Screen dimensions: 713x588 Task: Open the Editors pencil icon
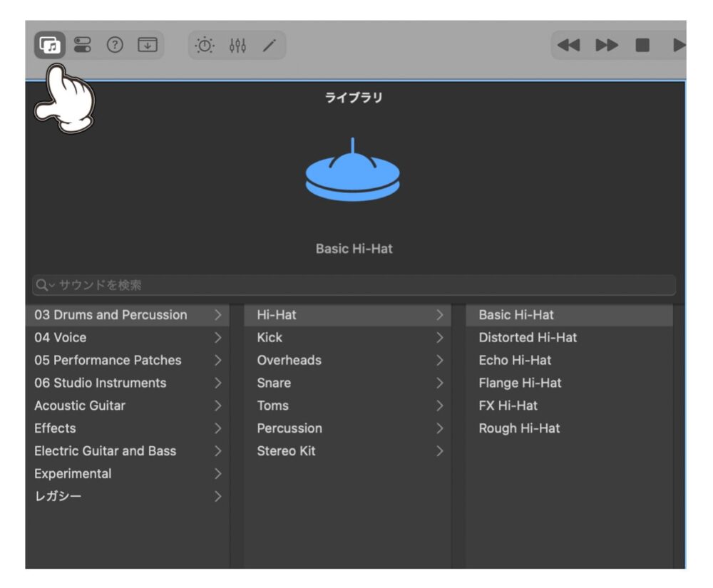point(269,46)
